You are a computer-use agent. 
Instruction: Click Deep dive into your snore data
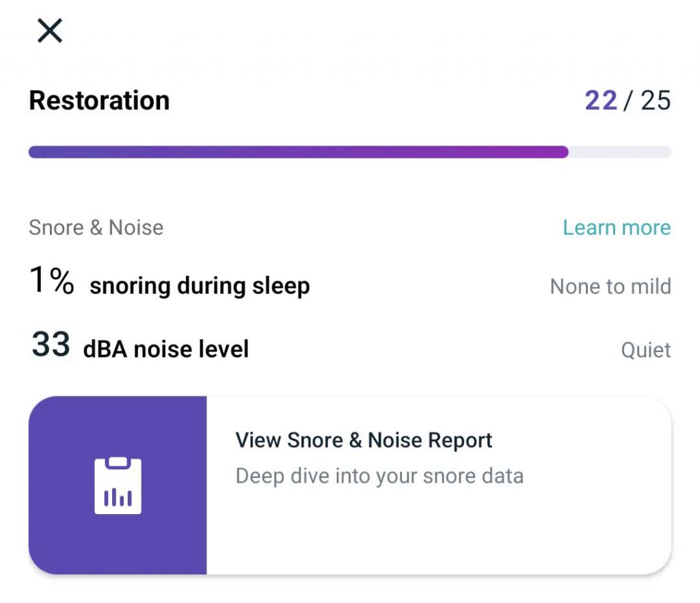click(x=379, y=476)
